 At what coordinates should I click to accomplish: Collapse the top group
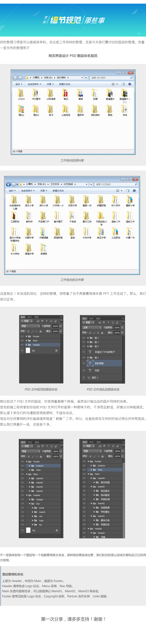(29, 503)
